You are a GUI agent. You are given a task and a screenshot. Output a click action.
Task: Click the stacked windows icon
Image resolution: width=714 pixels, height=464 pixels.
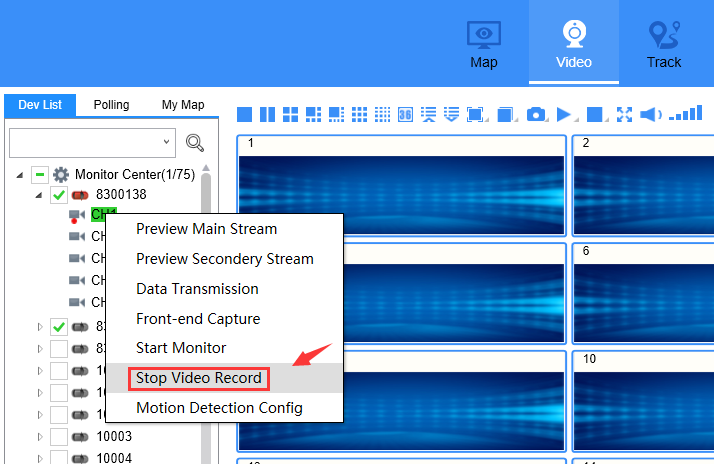point(505,114)
